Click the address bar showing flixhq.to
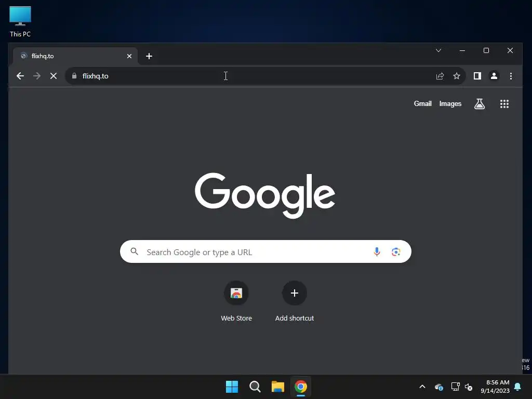 pyautogui.click(x=251, y=76)
